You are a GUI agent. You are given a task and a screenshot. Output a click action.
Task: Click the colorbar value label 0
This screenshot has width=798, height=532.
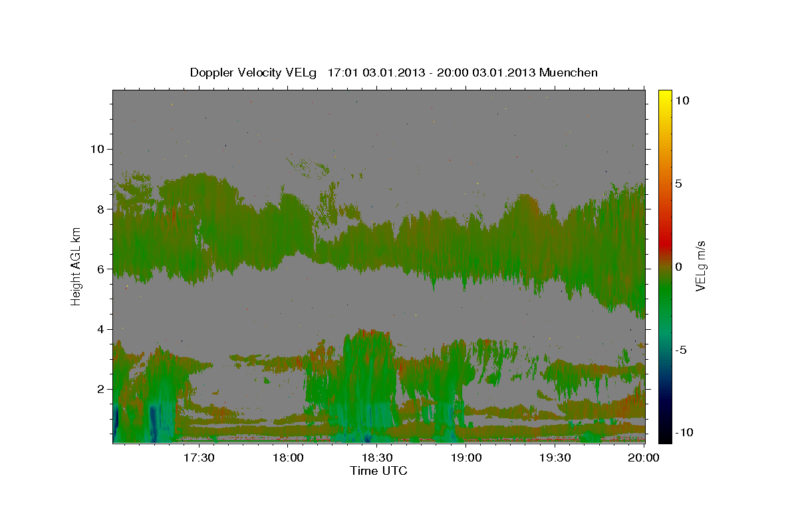click(678, 267)
